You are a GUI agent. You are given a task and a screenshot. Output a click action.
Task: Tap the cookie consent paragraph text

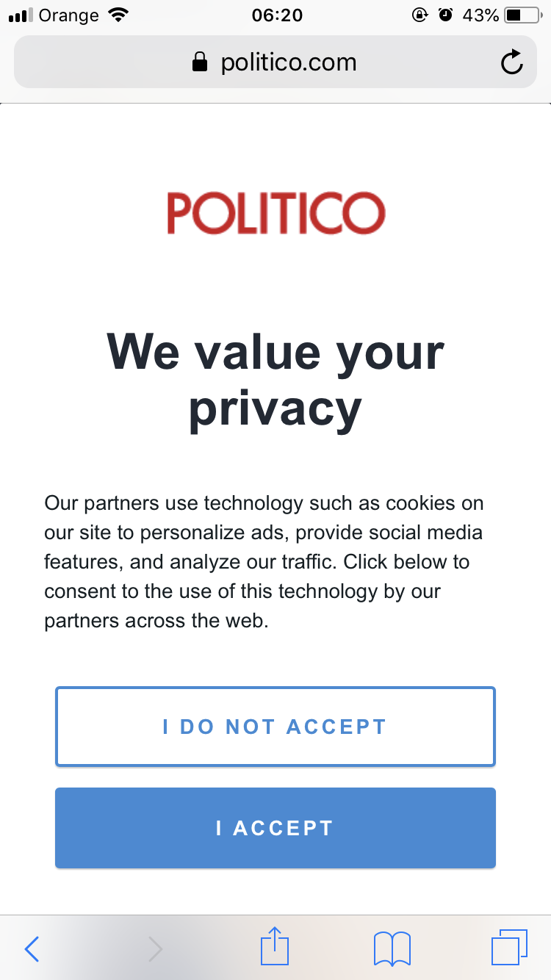264,562
